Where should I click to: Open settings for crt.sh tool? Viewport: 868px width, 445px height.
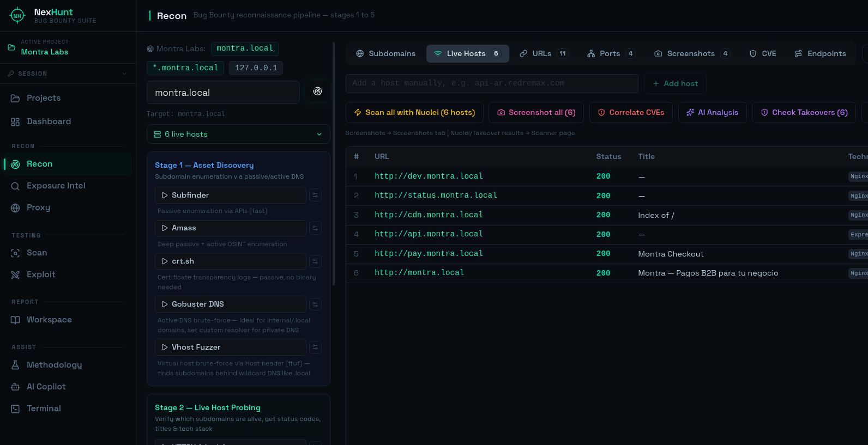pyautogui.click(x=315, y=261)
